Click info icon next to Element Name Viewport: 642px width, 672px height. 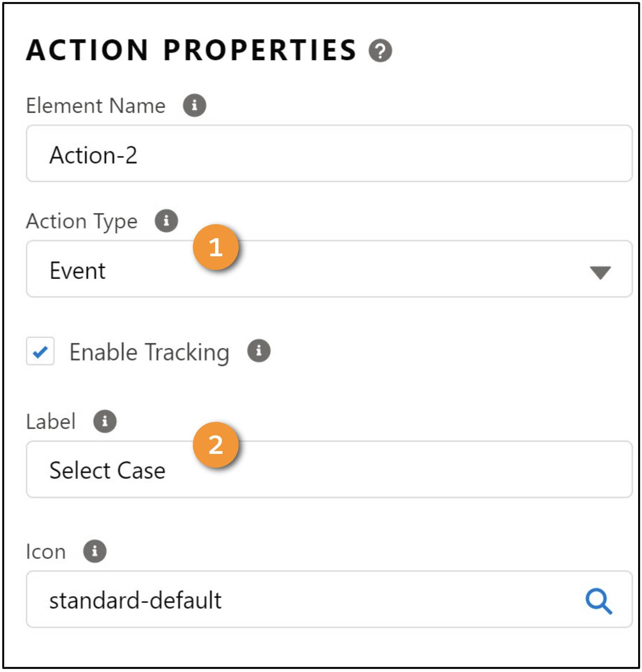click(195, 105)
